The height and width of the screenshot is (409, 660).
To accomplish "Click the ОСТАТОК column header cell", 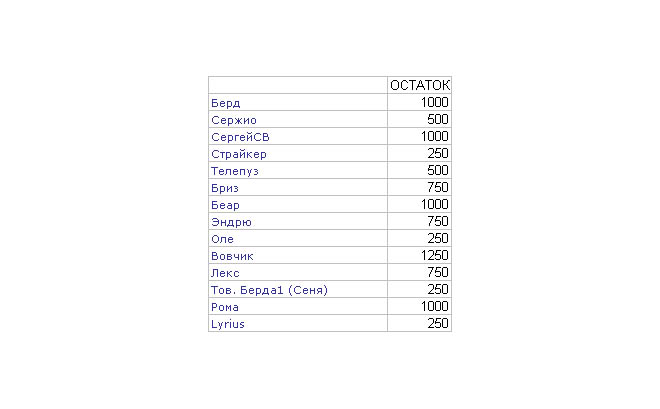I will click(x=420, y=86).
